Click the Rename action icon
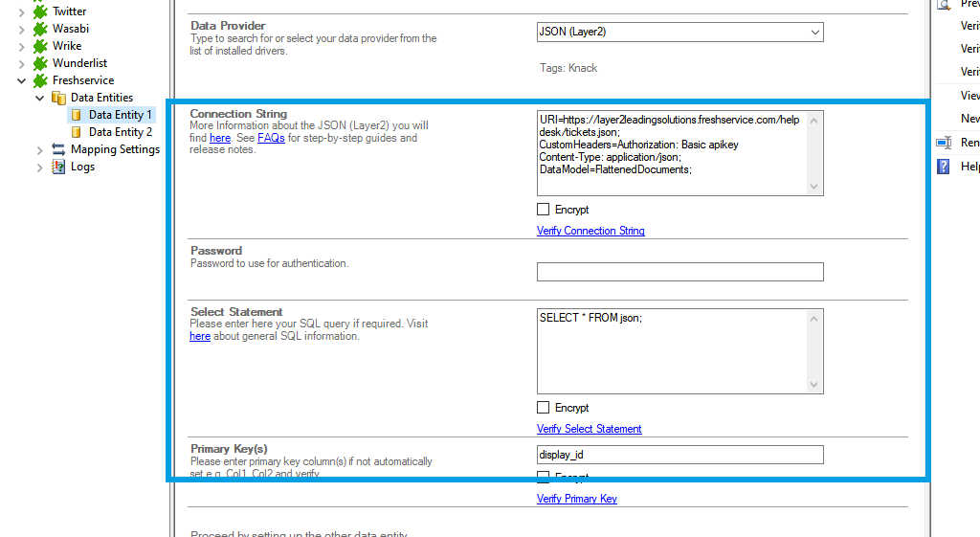Image resolution: width=980 pixels, height=537 pixels. 944,143
